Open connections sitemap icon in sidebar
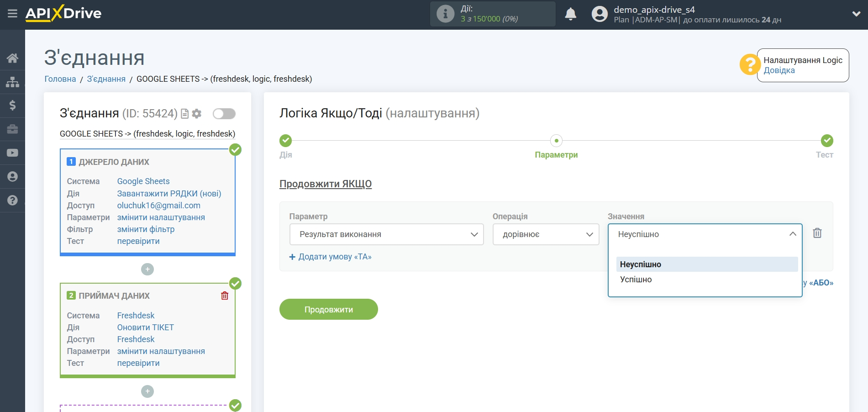The image size is (868, 412). (12, 82)
